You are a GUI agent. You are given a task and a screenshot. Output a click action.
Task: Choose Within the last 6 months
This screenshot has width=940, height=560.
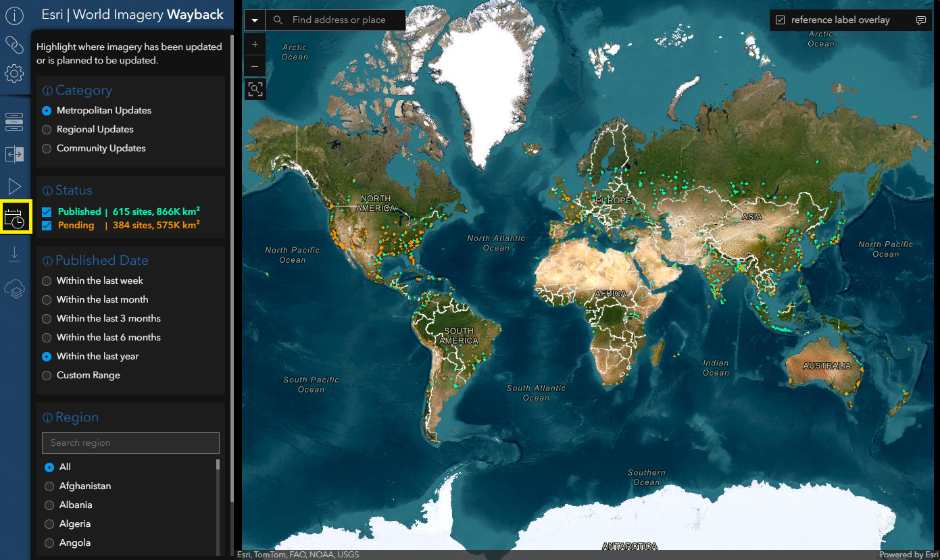(47, 338)
